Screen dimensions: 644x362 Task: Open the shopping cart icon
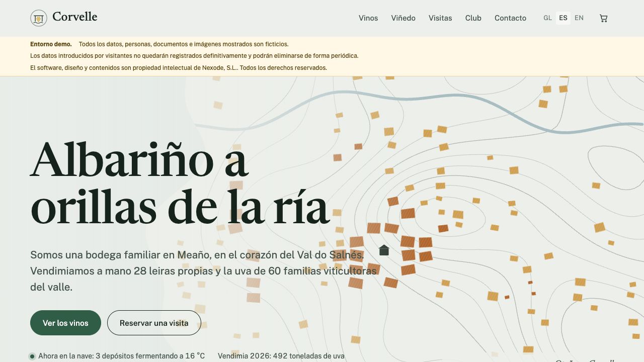(604, 18)
